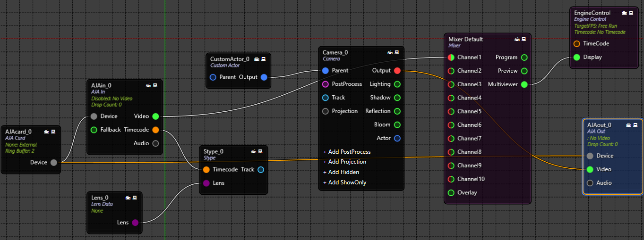Viewport: 644px width, 240px height.
Task: Click the computer icon on AJAin_0 node
Action: click(155, 85)
